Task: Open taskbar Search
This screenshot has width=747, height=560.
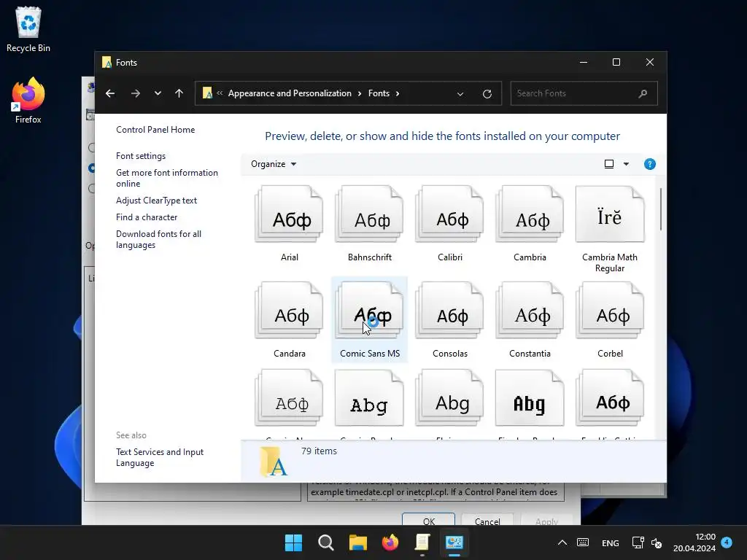Action: click(x=326, y=542)
